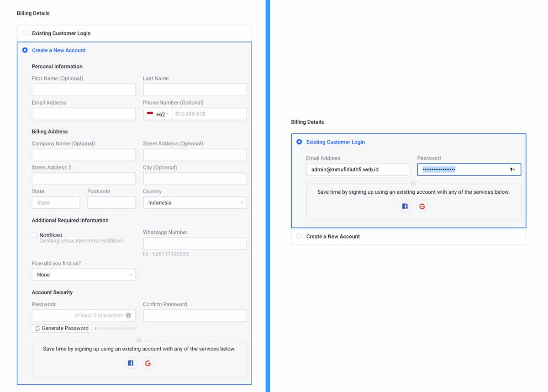Expand the How did you find us dropdown
This screenshot has width=548, height=392.
coord(84,275)
